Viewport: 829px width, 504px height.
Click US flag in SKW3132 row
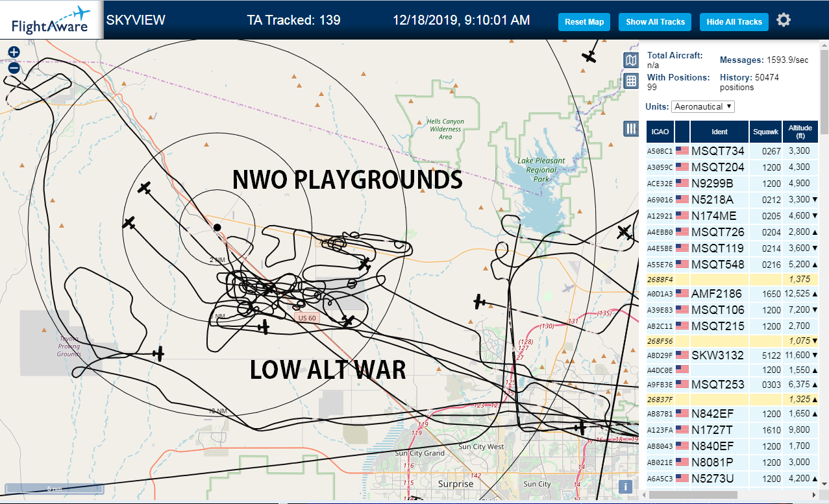point(682,355)
